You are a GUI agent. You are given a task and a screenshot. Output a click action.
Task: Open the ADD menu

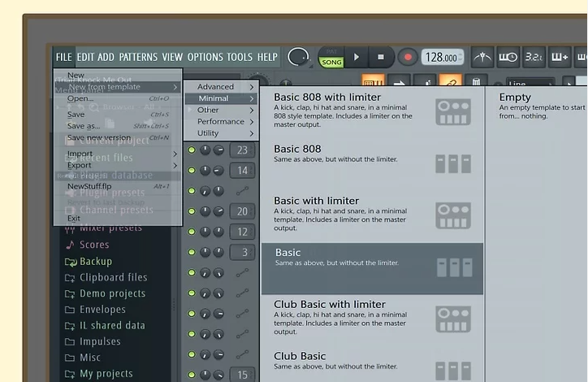coord(106,57)
